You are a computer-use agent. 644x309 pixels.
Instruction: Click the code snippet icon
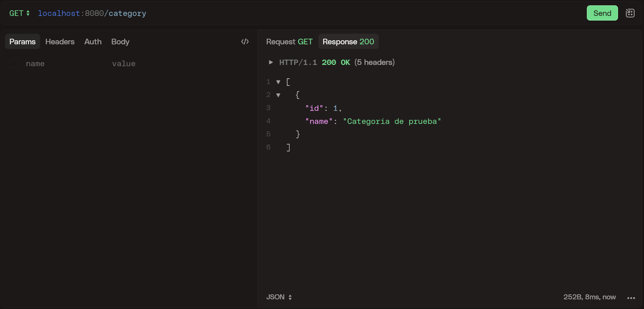pyautogui.click(x=245, y=42)
